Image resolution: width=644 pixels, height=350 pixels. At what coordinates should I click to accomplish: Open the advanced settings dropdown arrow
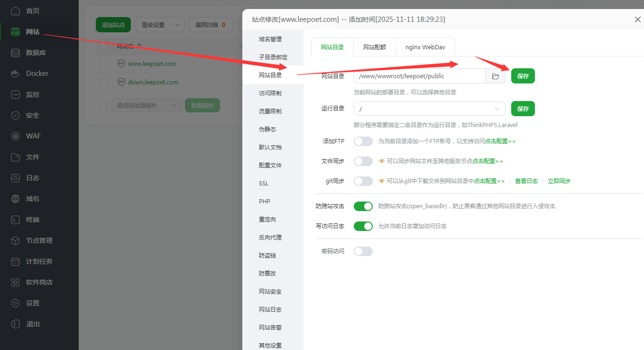(178, 25)
